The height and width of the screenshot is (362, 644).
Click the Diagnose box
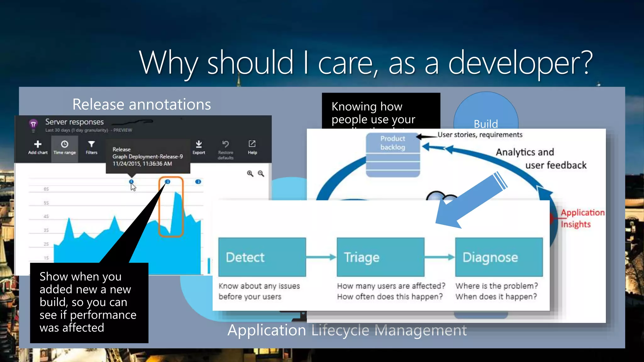tap(499, 257)
